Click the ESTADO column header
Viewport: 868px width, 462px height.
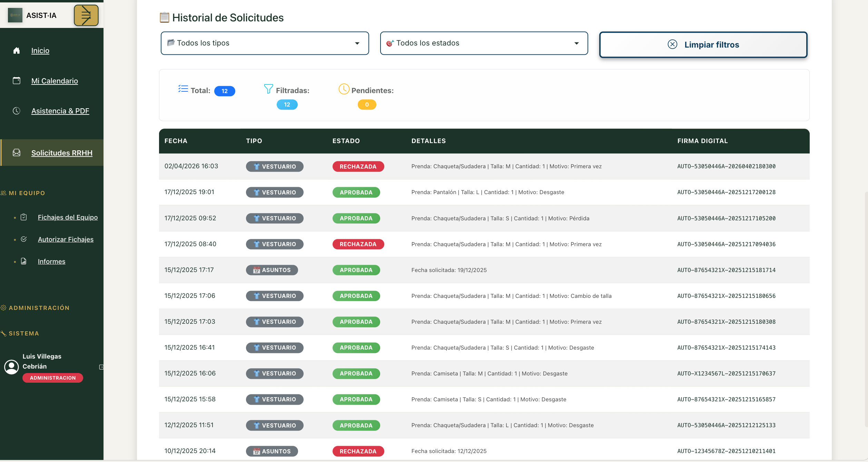[x=346, y=141]
